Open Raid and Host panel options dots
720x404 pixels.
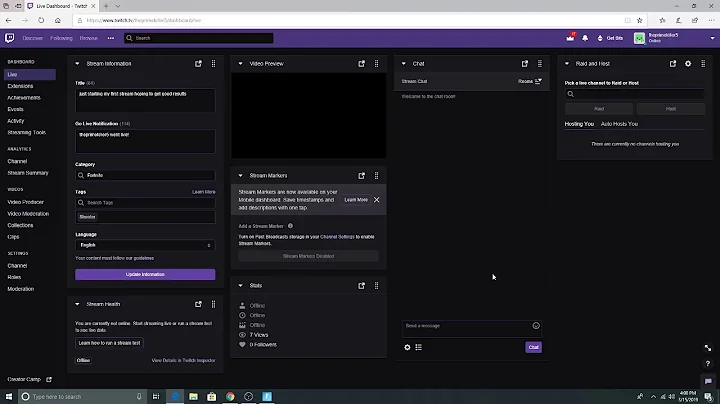tap(703, 63)
